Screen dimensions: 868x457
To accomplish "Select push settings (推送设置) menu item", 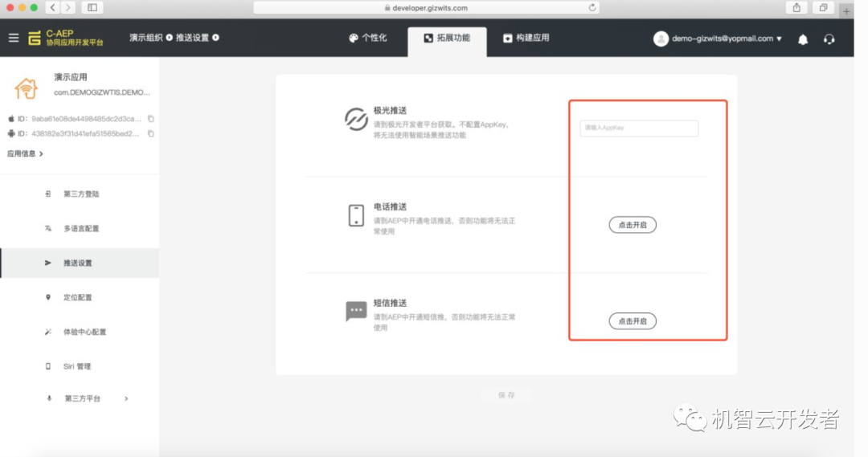I will click(x=80, y=263).
